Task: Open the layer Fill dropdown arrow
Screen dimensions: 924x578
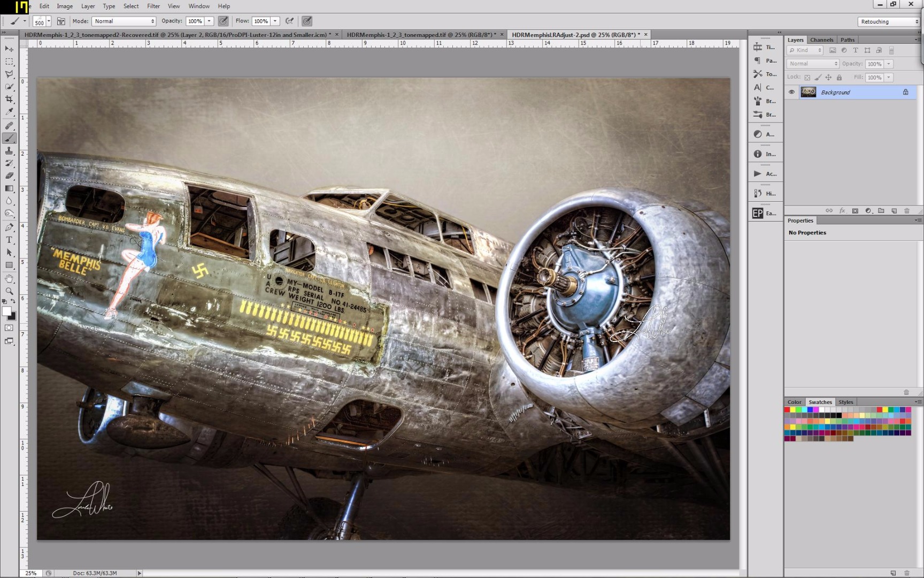Action: pyautogui.click(x=889, y=78)
